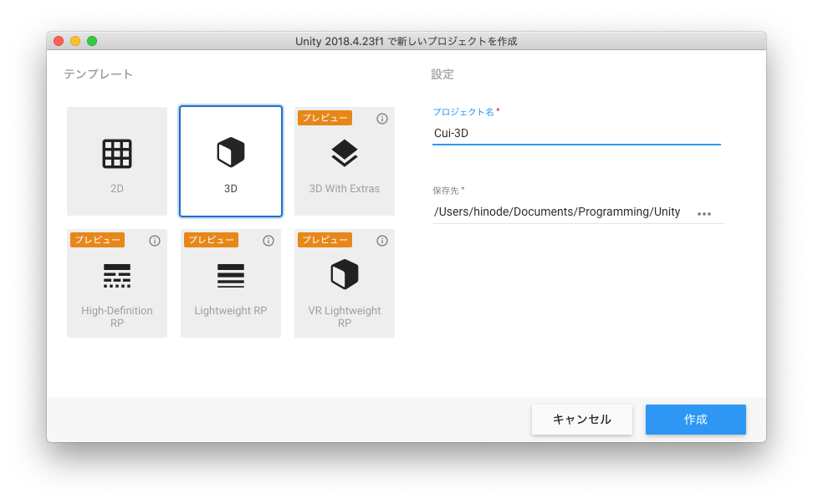Minimize the window with yellow button

click(x=75, y=41)
